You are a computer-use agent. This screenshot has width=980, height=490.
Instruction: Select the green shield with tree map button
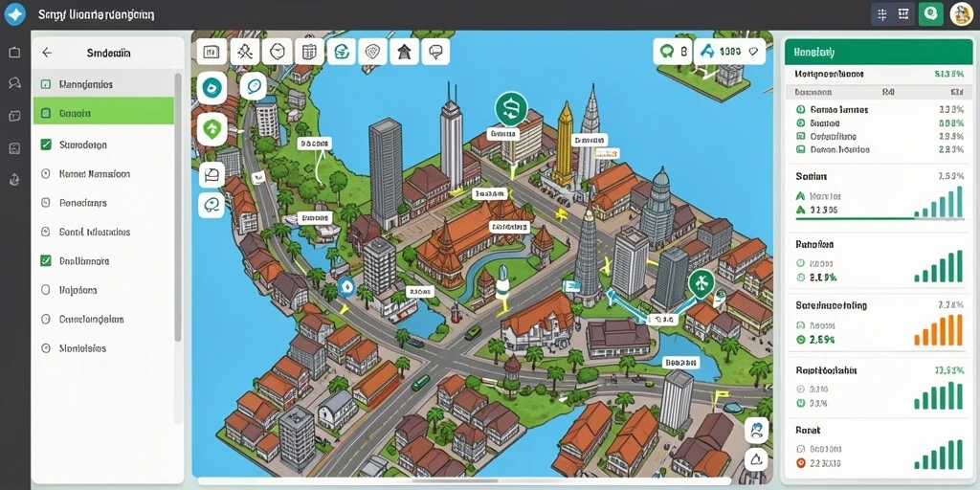point(212,129)
